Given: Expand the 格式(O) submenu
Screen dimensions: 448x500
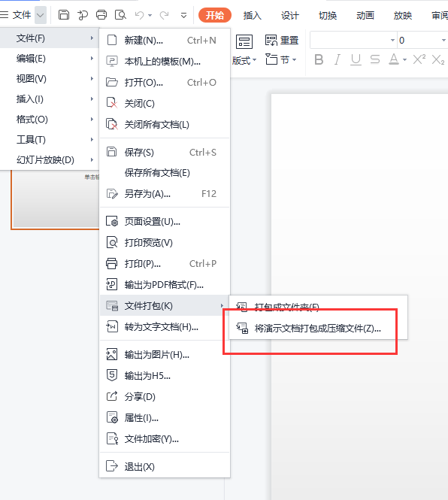Looking at the screenshot, I should point(50,120).
